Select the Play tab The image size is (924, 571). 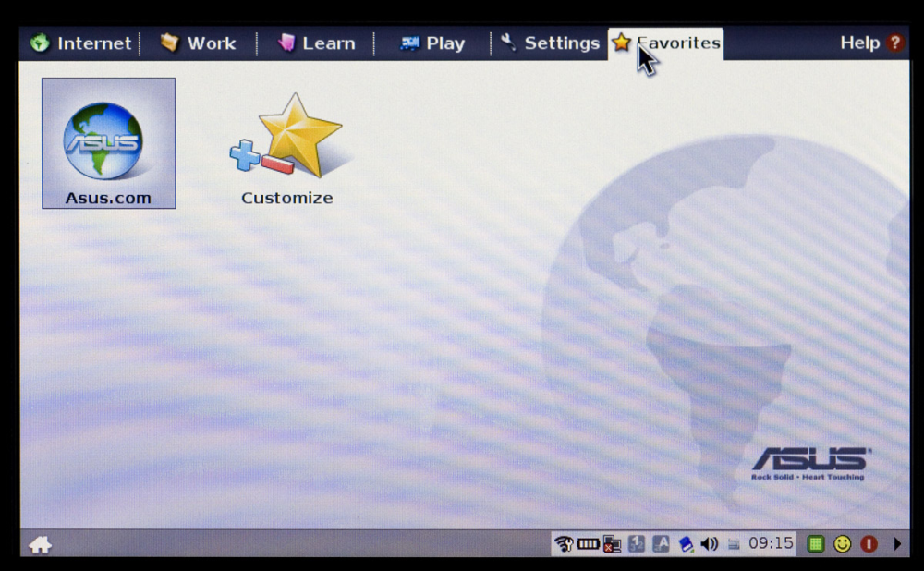432,43
